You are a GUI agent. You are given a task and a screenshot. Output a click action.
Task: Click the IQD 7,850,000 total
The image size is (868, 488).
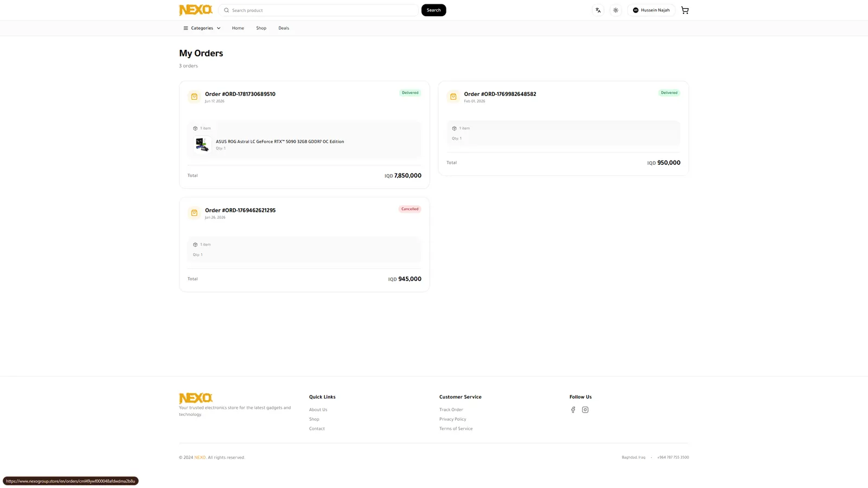tap(403, 176)
